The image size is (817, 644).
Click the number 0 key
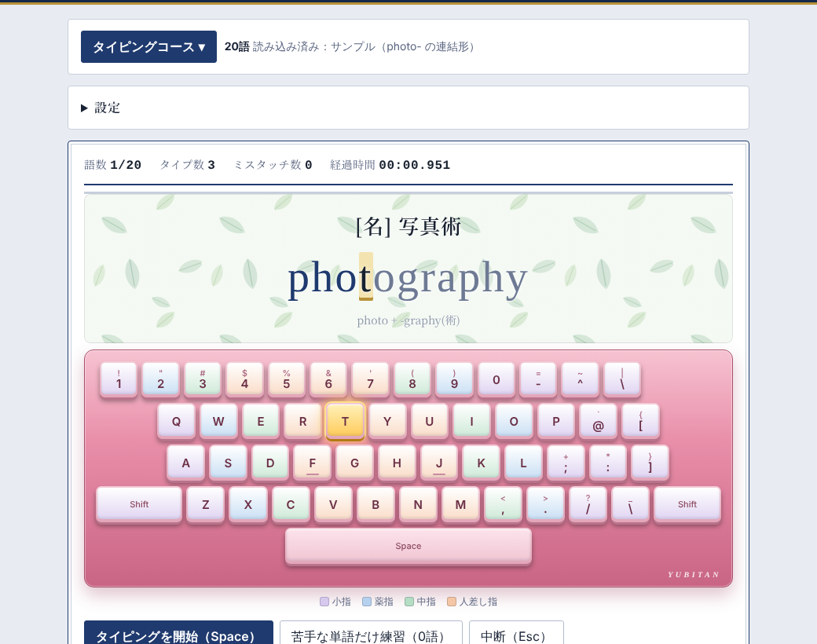[496, 379]
